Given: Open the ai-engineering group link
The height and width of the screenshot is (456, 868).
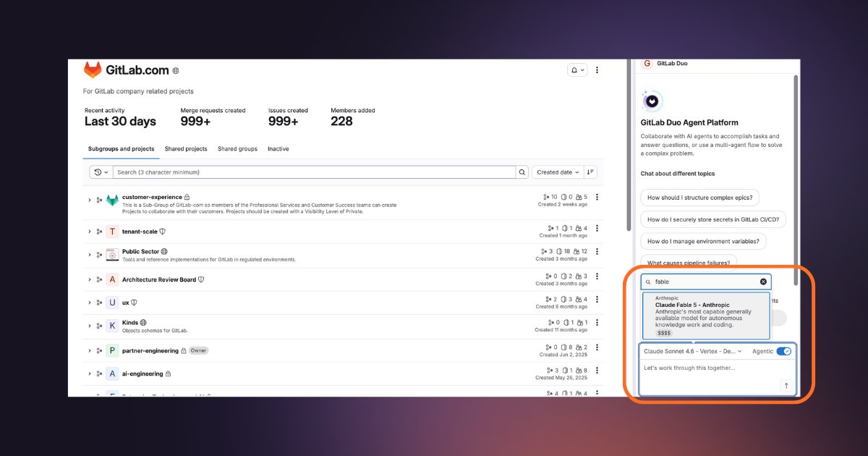Looking at the screenshot, I should pos(142,373).
